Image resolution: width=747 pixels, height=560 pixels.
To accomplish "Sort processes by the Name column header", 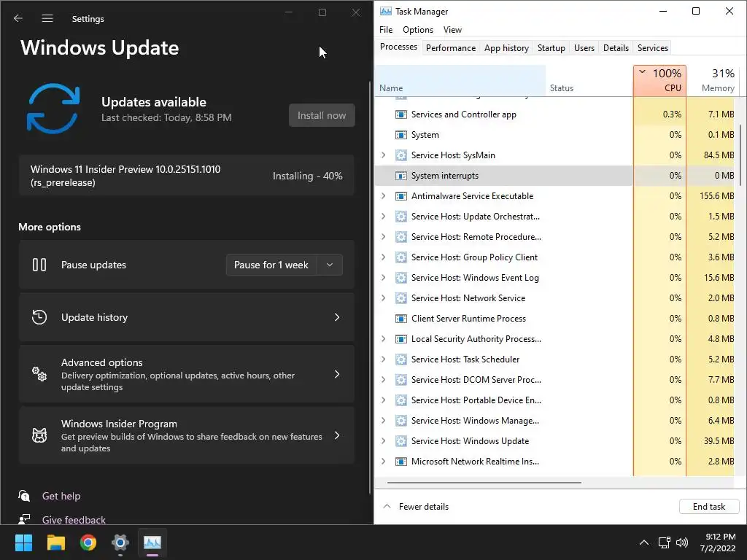I will coord(460,80).
